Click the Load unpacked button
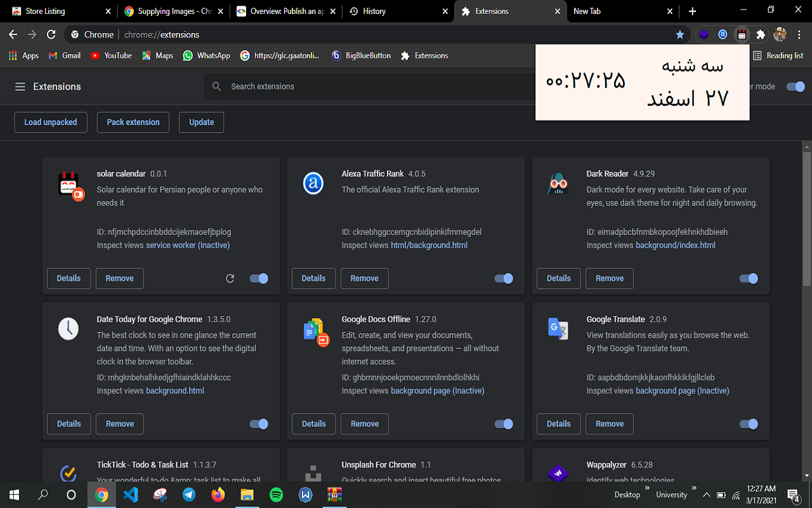 click(x=51, y=122)
